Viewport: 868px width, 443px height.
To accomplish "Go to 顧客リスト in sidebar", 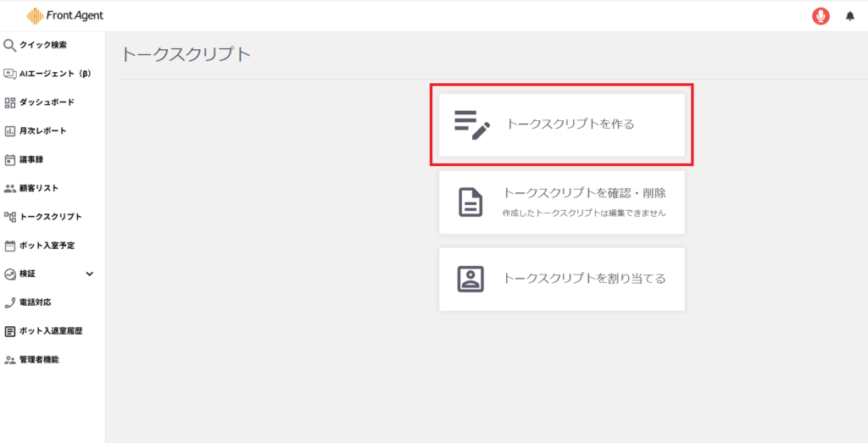I will (38, 188).
